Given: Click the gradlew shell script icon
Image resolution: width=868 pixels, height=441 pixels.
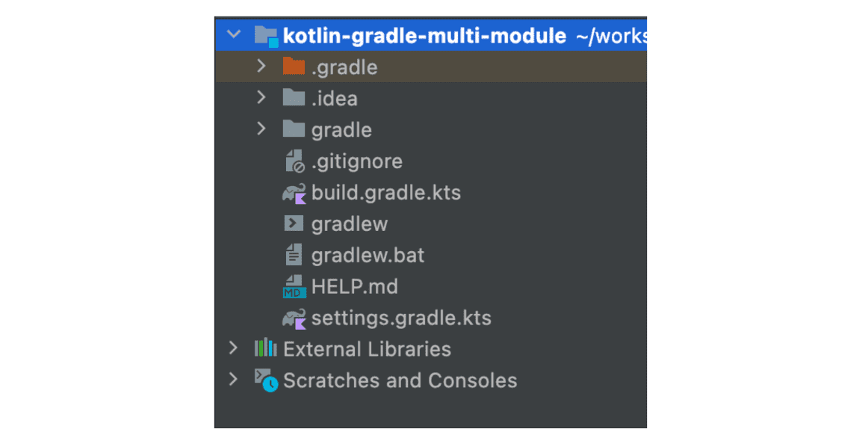Looking at the screenshot, I should click(294, 223).
